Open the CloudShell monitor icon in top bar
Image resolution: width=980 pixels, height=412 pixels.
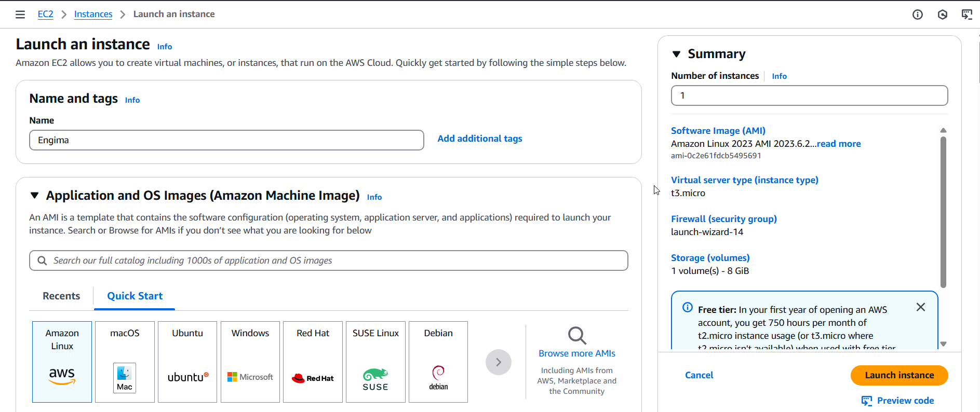pos(966,15)
